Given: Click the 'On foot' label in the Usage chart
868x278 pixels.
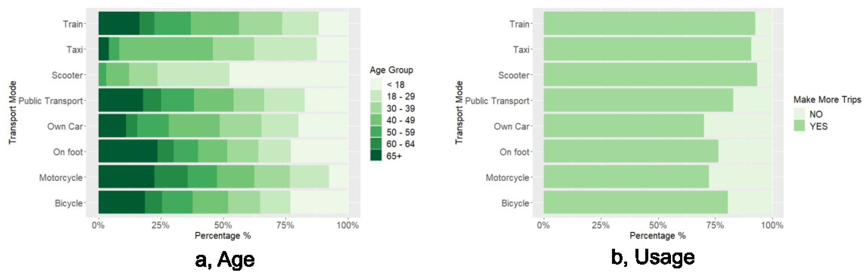Looking at the screenshot, I should click(514, 152).
